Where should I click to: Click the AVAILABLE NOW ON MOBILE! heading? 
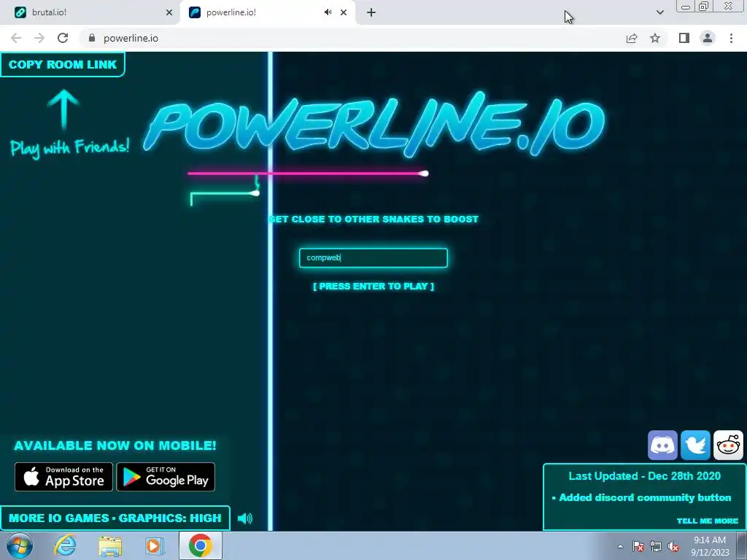click(115, 446)
